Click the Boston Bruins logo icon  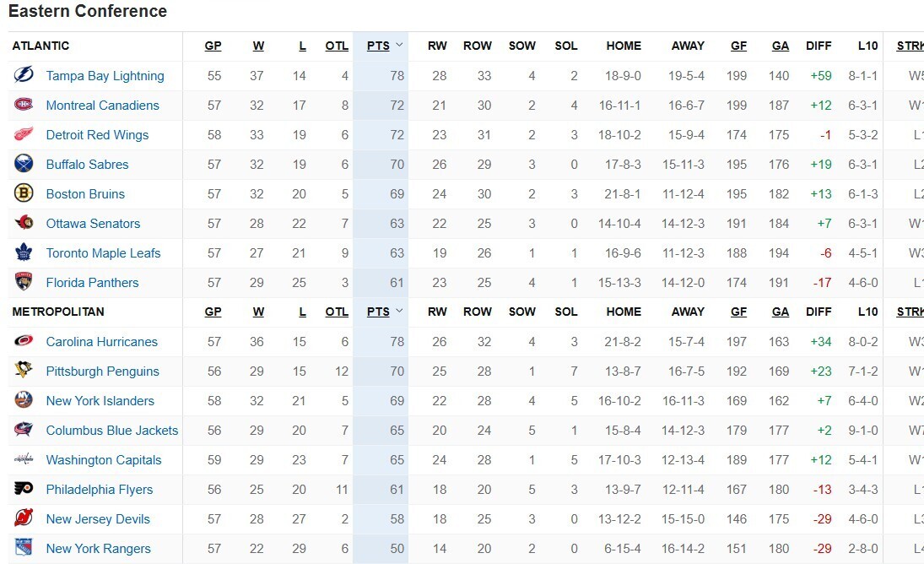pos(24,193)
